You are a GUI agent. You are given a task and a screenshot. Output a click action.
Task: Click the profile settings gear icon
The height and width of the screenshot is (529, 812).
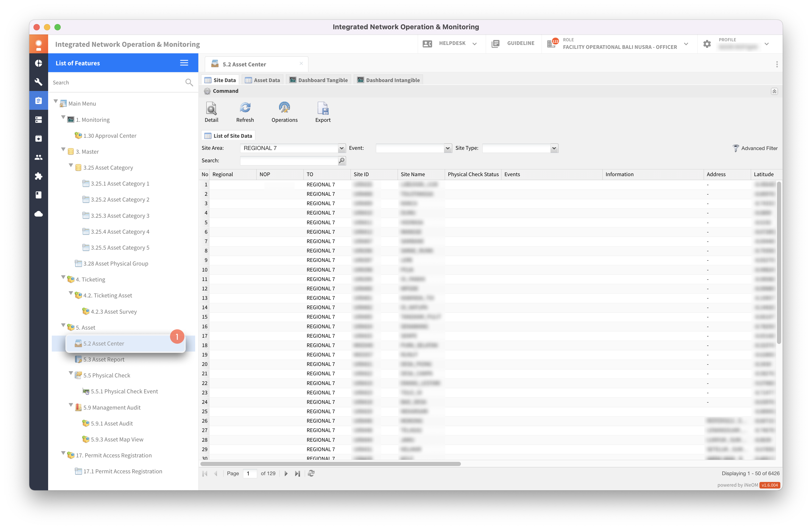(x=707, y=44)
